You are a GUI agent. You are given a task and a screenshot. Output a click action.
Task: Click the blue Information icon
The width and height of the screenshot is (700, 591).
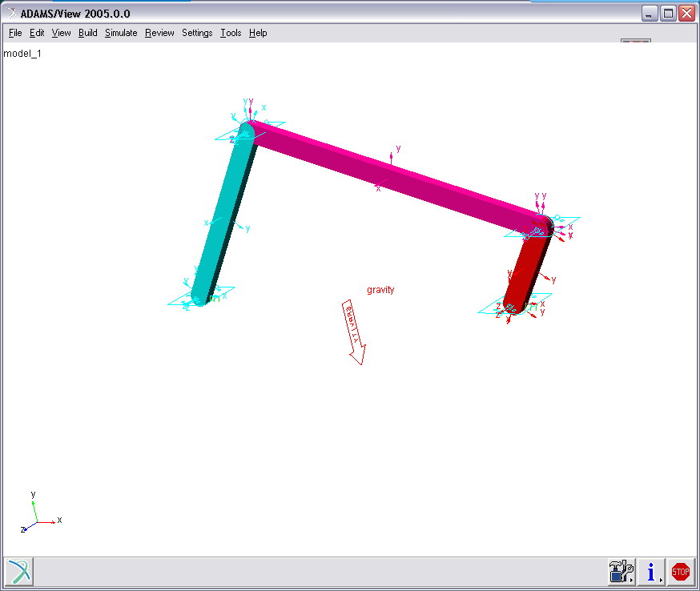tap(651, 572)
